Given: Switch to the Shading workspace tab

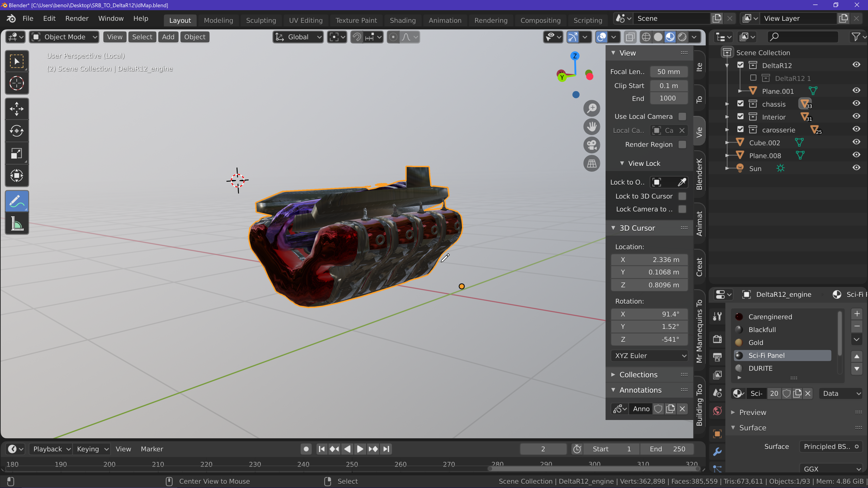Looking at the screenshot, I should click(402, 20).
